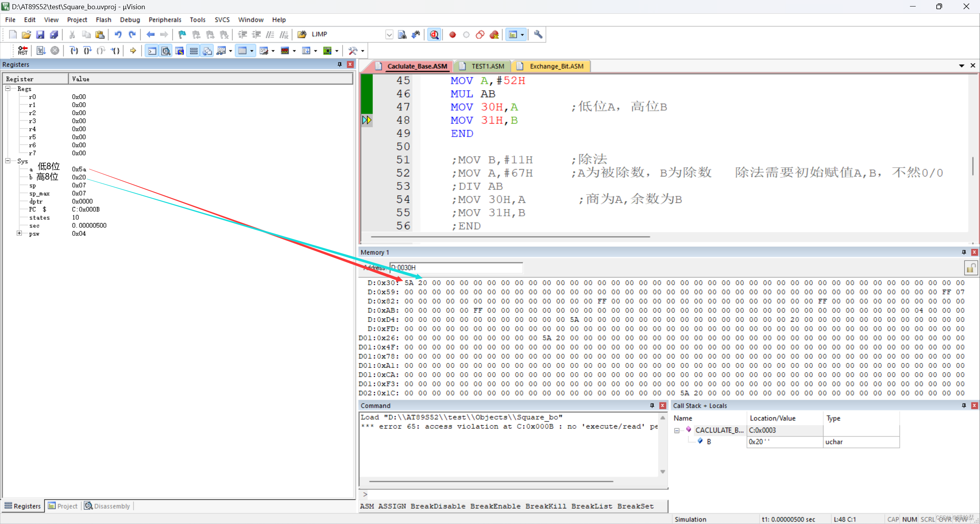
Task: Open the Peripherals menu
Action: tap(165, 20)
